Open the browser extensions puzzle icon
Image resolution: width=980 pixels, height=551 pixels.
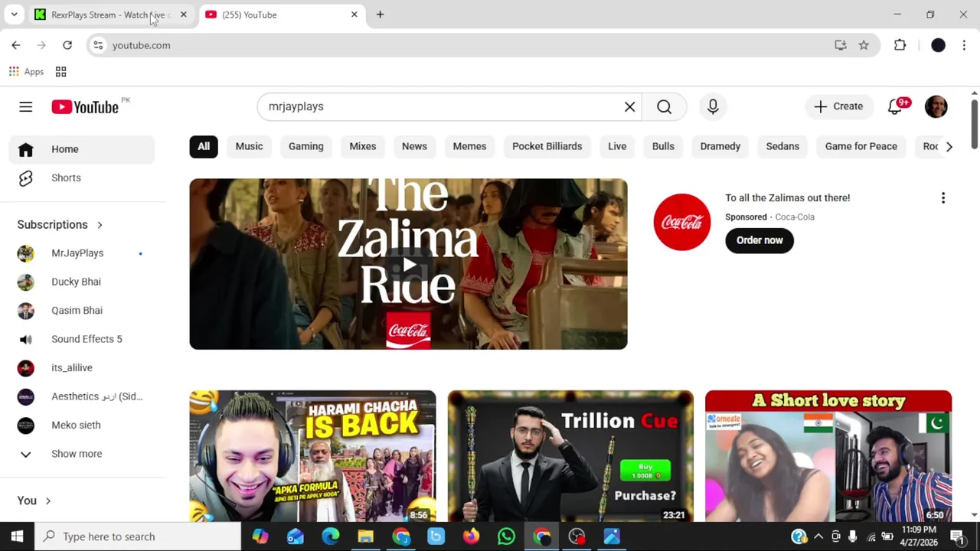click(900, 45)
